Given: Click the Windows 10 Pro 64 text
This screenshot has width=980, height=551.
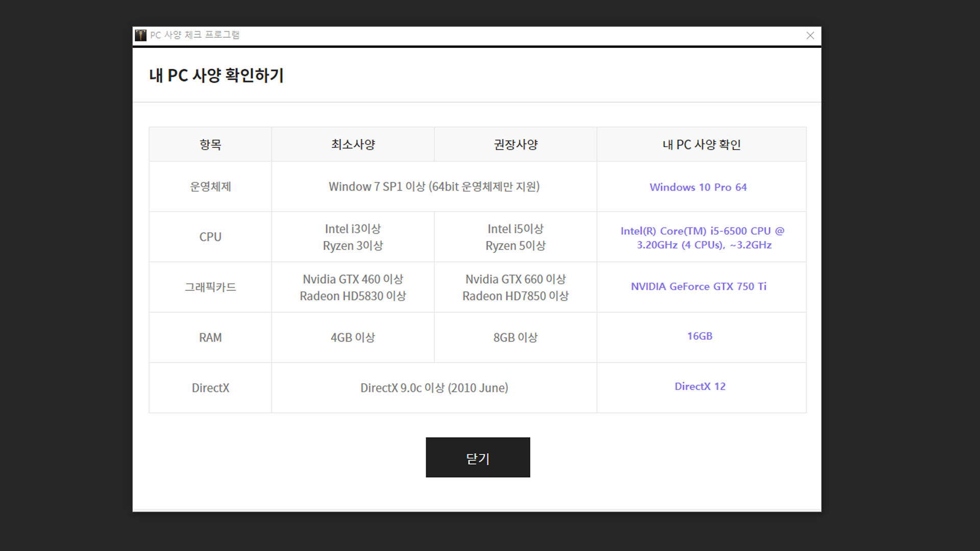Looking at the screenshot, I should 698,187.
